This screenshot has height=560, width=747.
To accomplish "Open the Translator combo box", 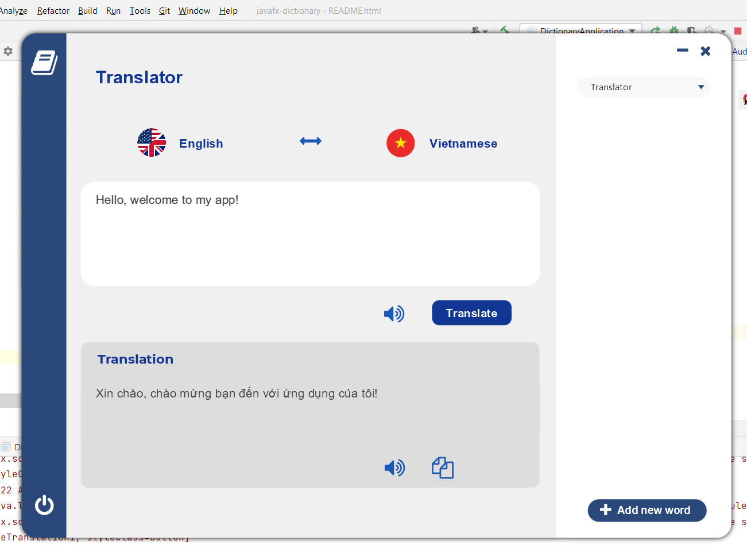I will [x=644, y=87].
